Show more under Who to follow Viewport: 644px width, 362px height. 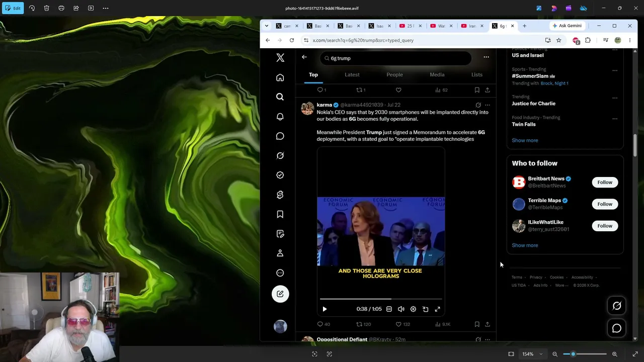click(x=525, y=245)
